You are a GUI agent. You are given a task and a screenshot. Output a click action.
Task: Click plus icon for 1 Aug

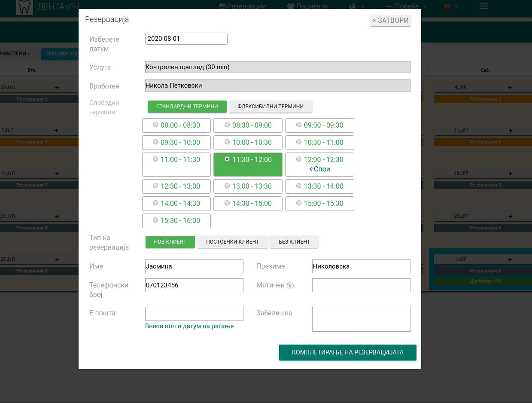[x=510, y=260]
